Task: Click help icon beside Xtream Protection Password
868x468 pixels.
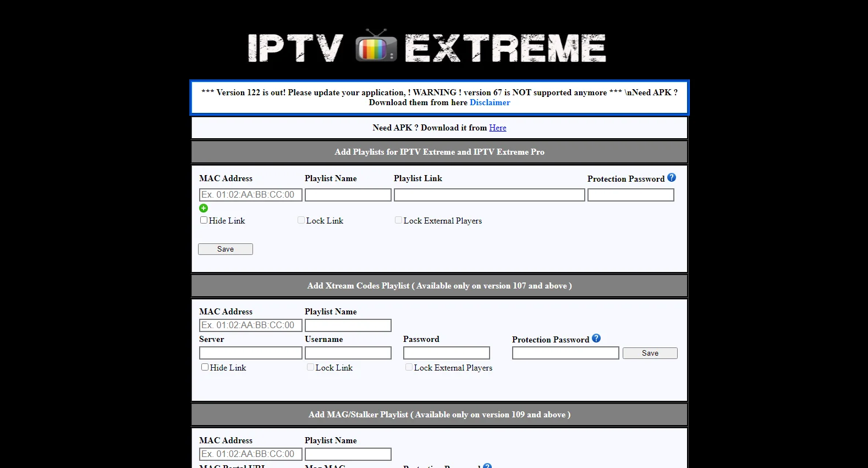Action: pyautogui.click(x=596, y=339)
